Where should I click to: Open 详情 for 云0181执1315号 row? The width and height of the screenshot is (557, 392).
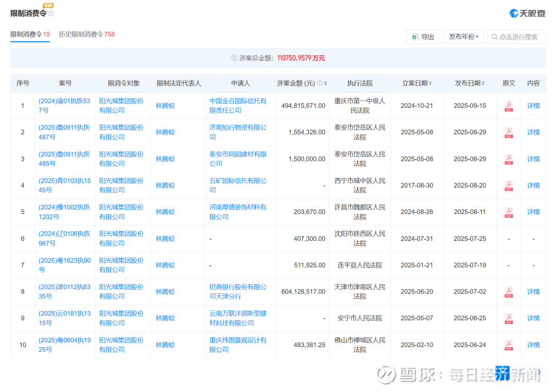click(x=533, y=318)
